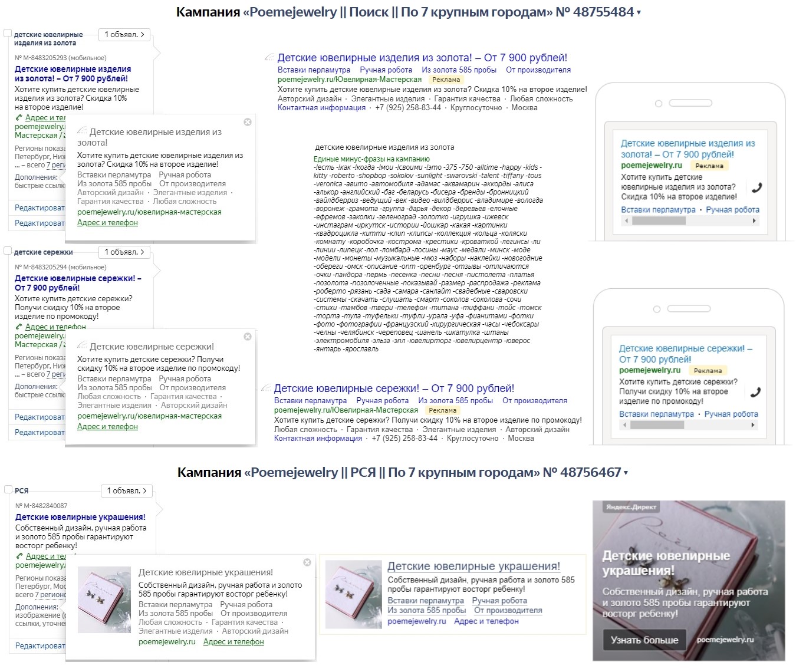
Task: Open dropdown arrow of РСЯ campaign № 48756467
Action: click(626, 473)
